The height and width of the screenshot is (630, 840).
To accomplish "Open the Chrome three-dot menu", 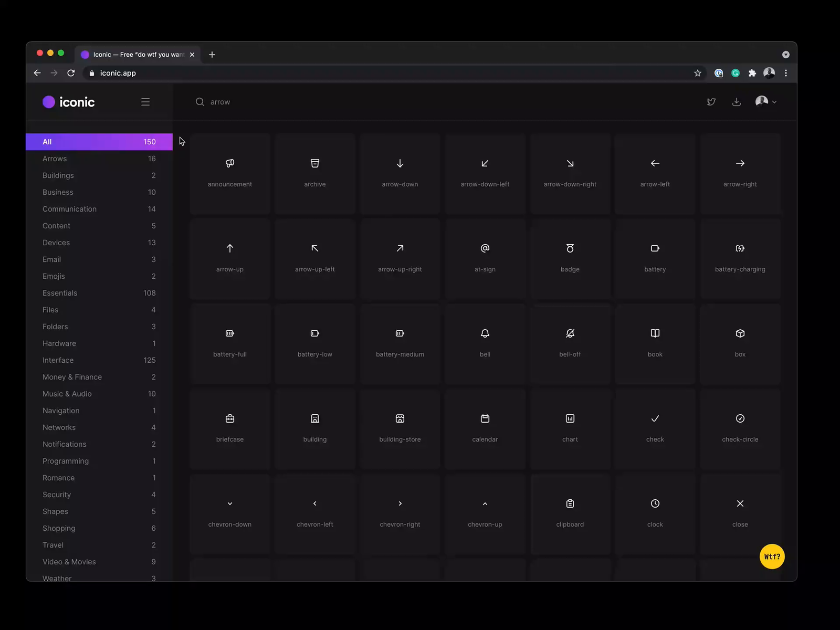I will 785,73.
